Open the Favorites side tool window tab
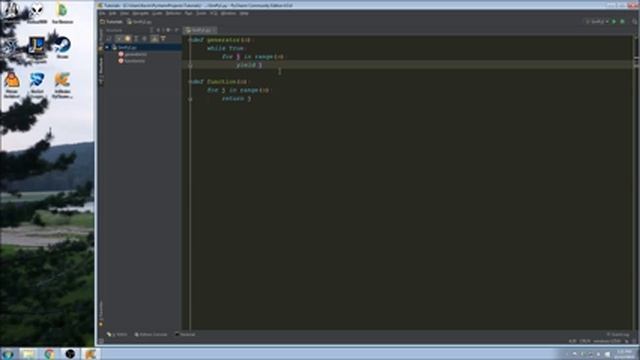Viewport: 640px width, 360px height. pos(101,313)
